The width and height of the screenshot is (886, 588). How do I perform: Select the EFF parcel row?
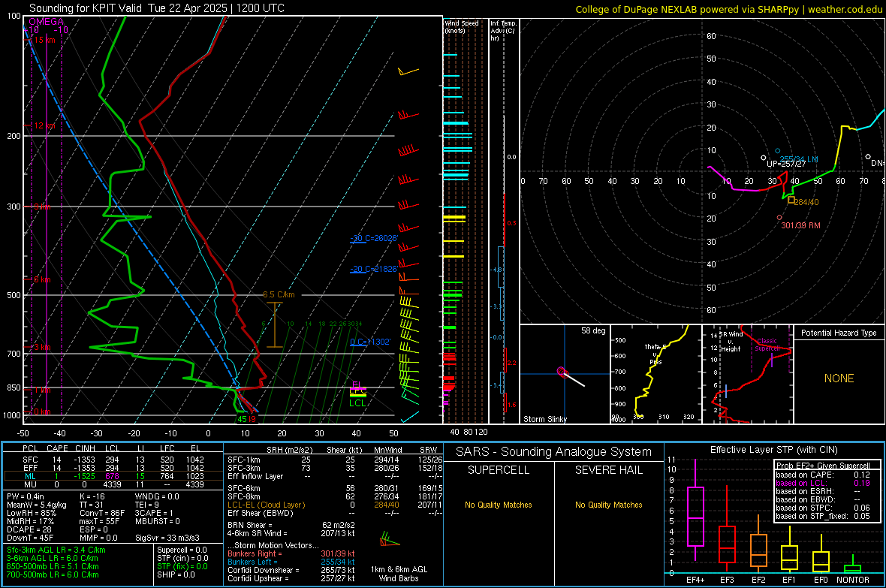pos(113,468)
